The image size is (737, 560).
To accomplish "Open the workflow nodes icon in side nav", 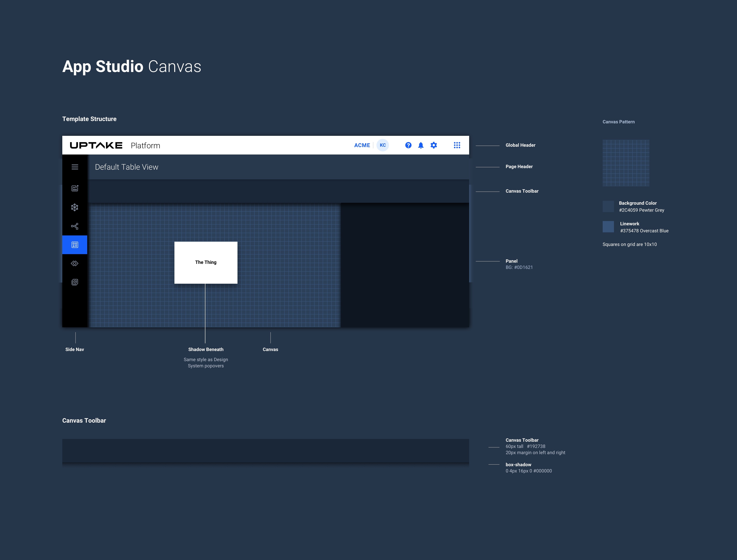I will pyautogui.click(x=75, y=226).
